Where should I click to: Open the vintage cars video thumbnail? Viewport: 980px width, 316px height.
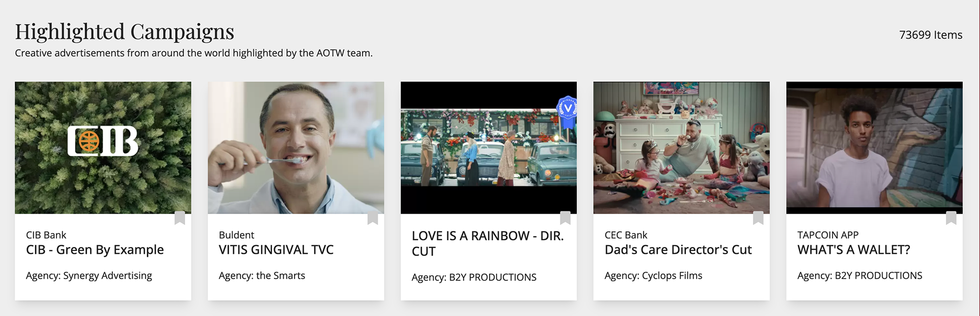(488, 148)
